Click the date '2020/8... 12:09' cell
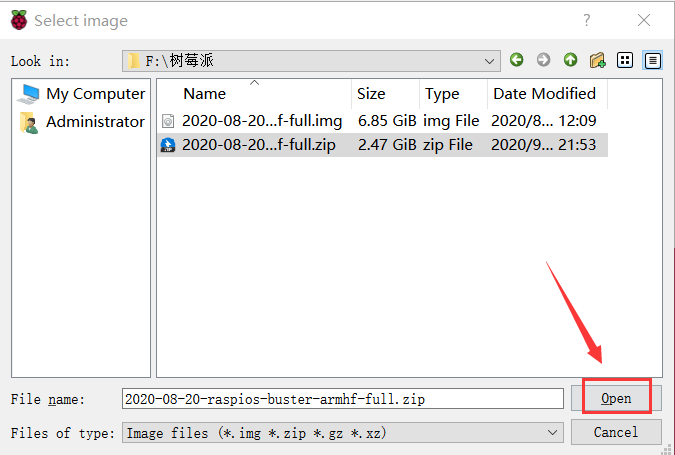This screenshot has width=675, height=455. click(x=544, y=121)
